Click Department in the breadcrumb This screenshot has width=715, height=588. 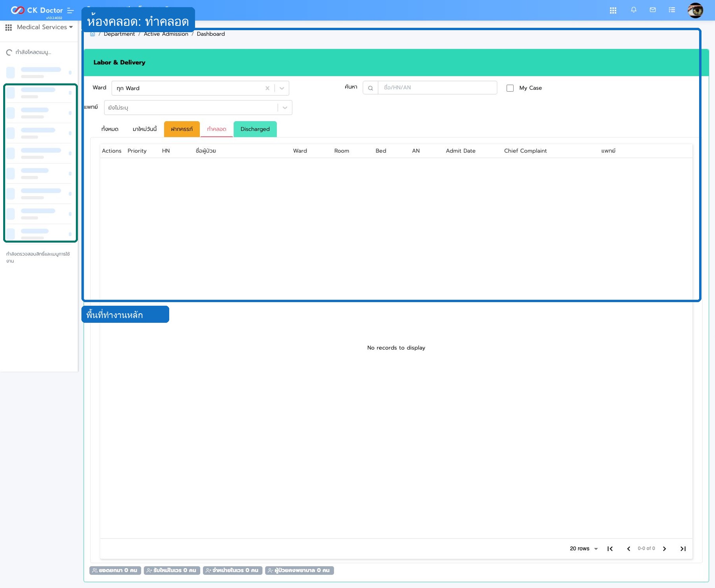(x=119, y=34)
